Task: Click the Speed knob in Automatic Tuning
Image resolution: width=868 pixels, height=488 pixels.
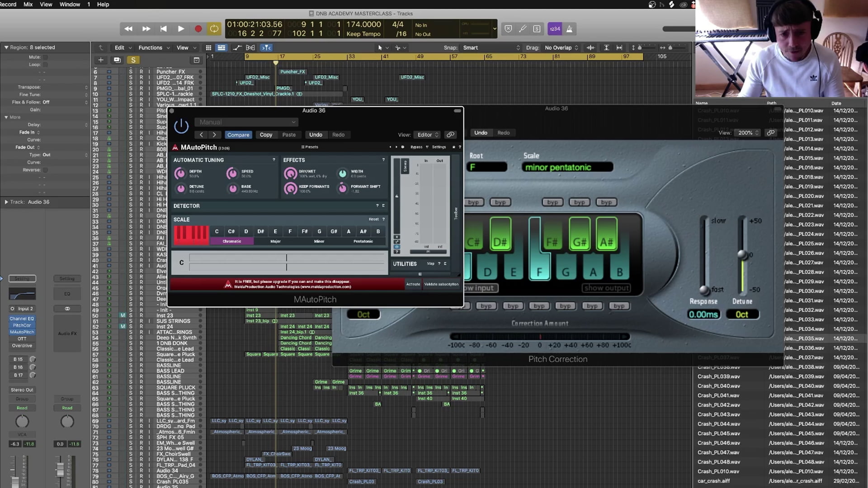Action: pos(232,173)
